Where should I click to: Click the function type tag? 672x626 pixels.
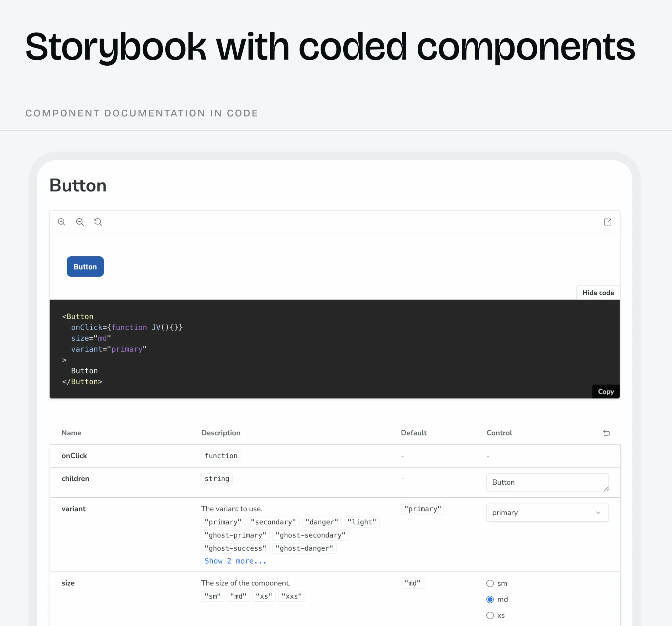221,456
